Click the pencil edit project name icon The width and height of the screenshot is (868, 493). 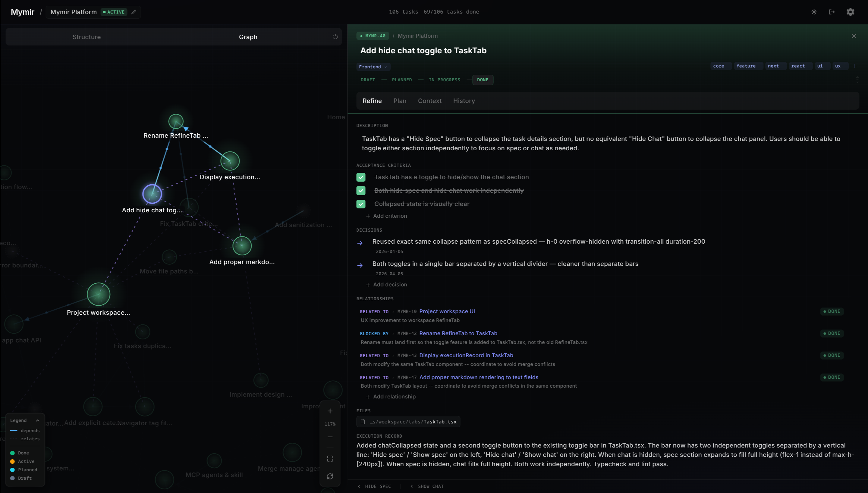[x=134, y=12]
